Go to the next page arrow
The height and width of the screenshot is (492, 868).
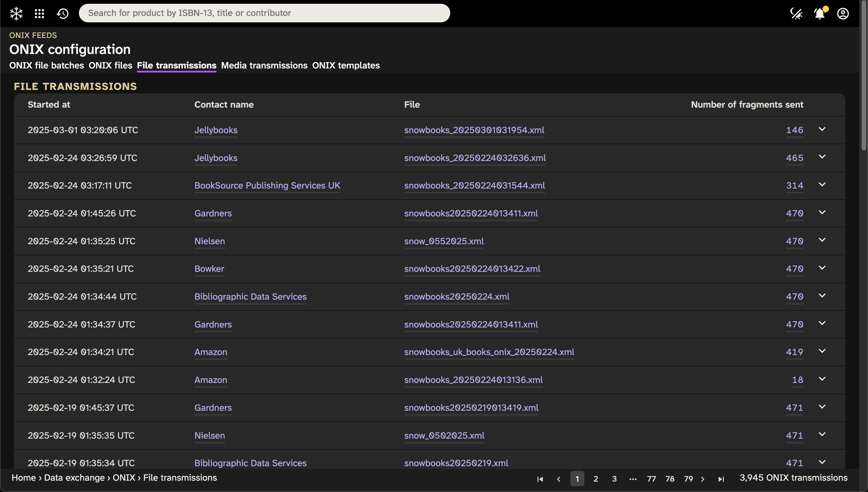tap(703, 479)
